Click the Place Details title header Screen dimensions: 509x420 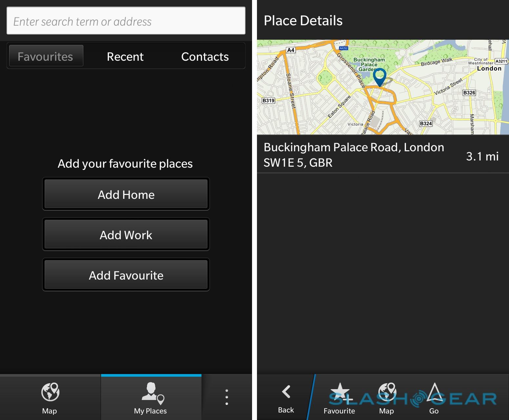point(303,20)
